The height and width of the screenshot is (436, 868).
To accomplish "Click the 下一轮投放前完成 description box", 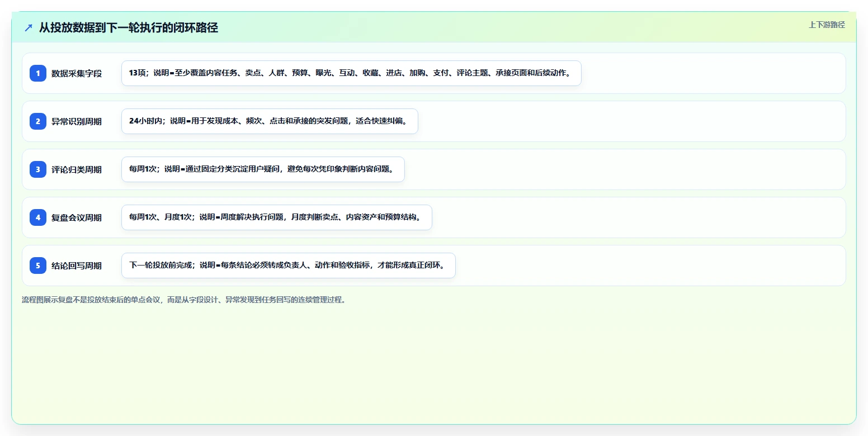I will pos(289,266).
